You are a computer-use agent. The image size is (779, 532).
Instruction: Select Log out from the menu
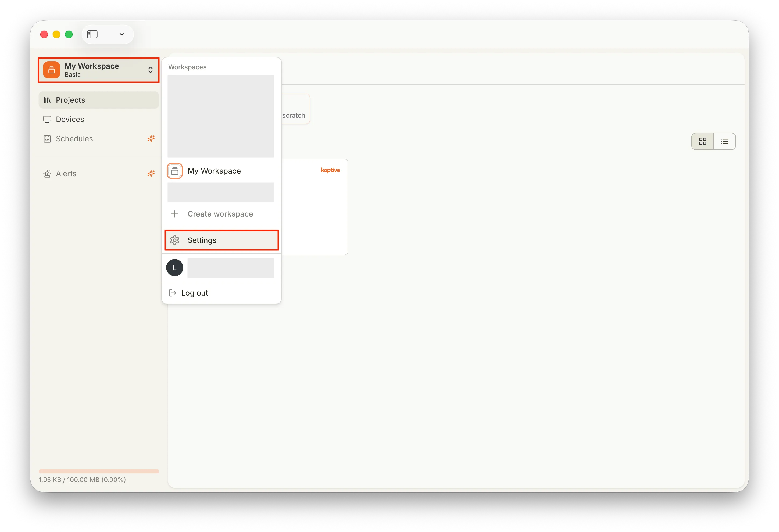point(194,293)
